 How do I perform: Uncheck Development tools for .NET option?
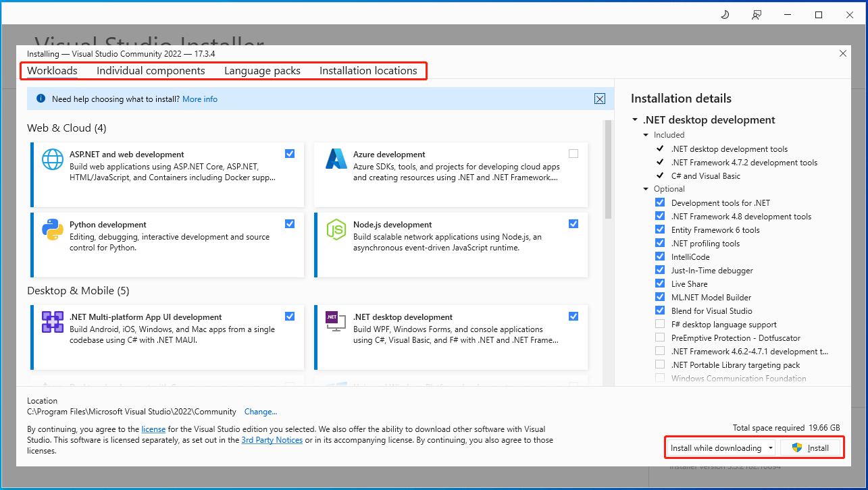[660, 202]
